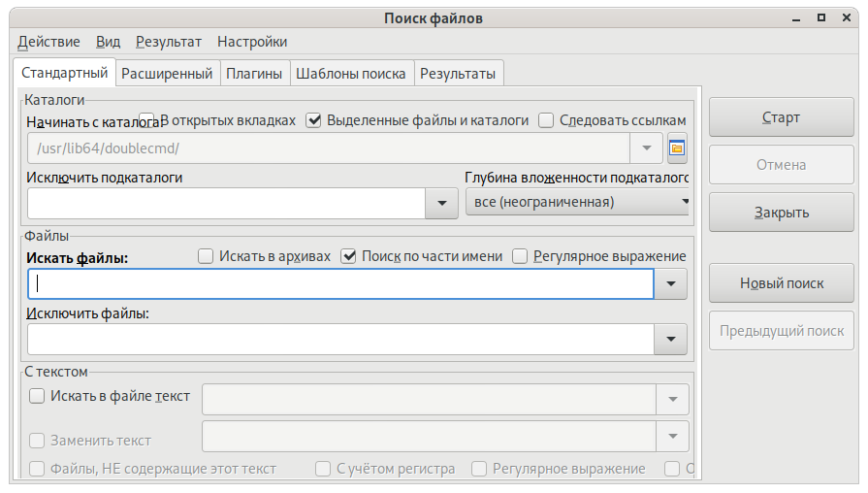Expand the 'Исключить подкаталоги' dropdown arrow
Viewport: 868px width, 493px height.
pos(441,204)
